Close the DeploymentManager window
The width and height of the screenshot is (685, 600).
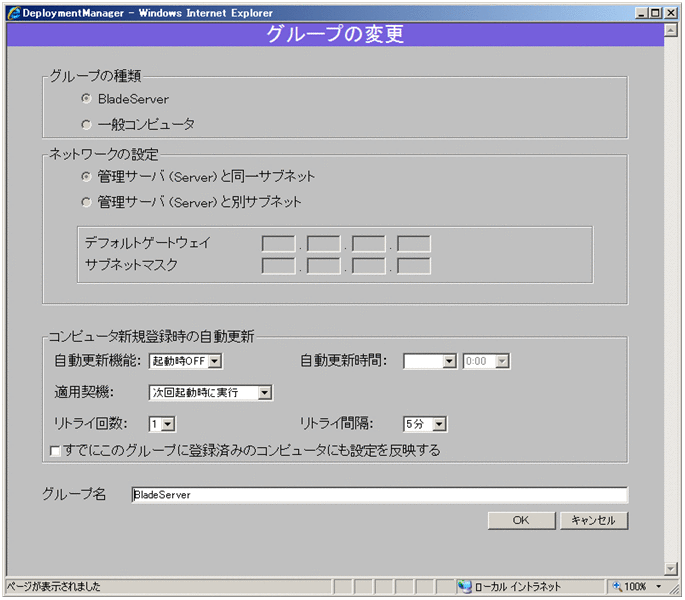(671, 13)
